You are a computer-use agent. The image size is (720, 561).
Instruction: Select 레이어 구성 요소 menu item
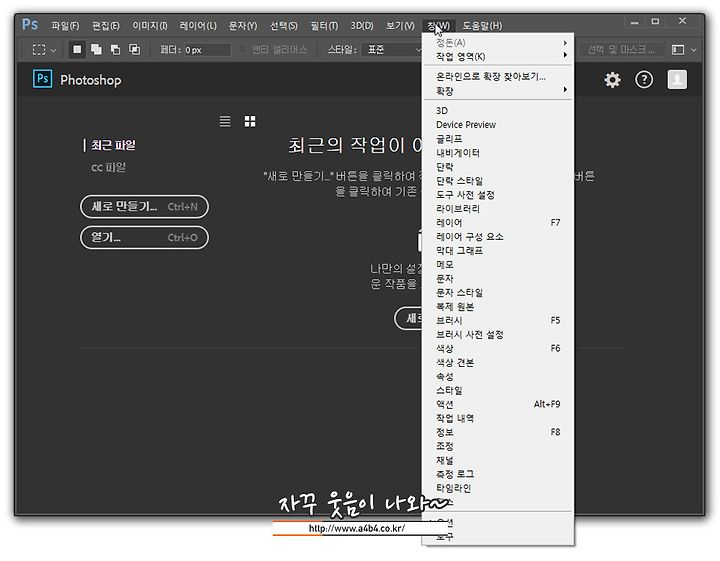pyautogui.click(x=497, y=236)
